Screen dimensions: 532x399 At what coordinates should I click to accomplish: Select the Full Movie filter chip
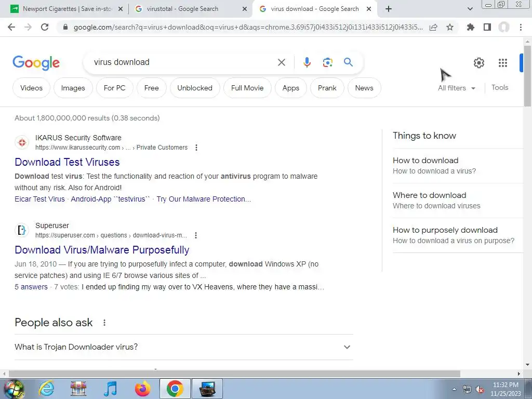247,88
